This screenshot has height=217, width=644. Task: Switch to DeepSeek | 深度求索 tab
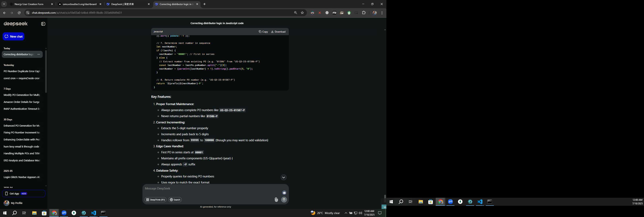pos(123,4)
